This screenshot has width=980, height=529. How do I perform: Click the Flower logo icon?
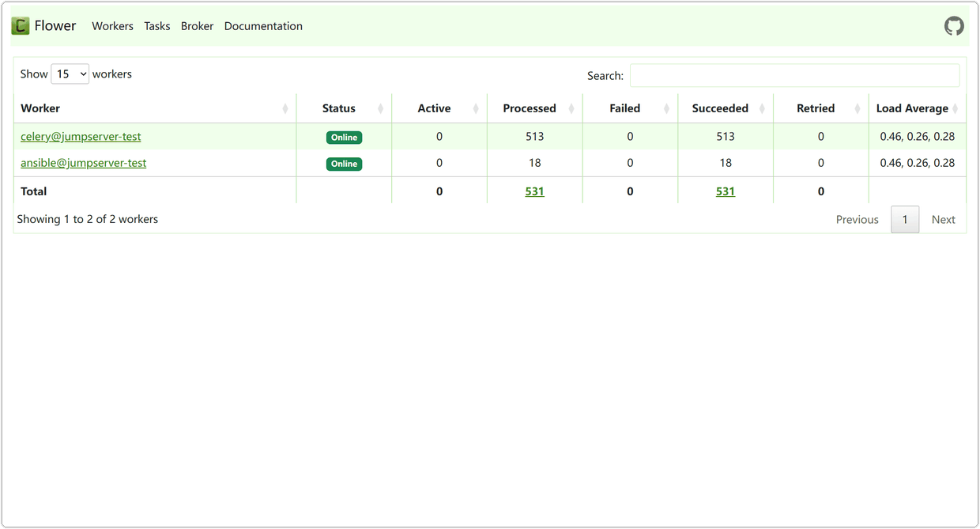click(21, 26)
